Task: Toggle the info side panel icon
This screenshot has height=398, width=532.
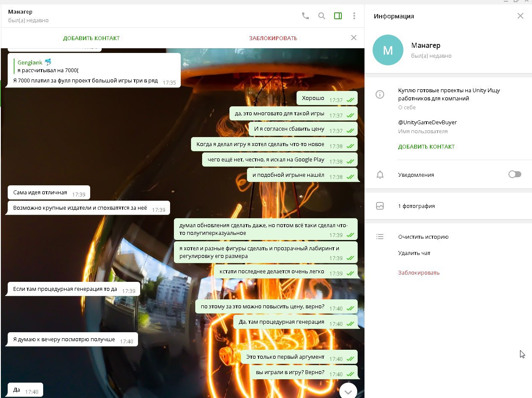Action: 338,16
